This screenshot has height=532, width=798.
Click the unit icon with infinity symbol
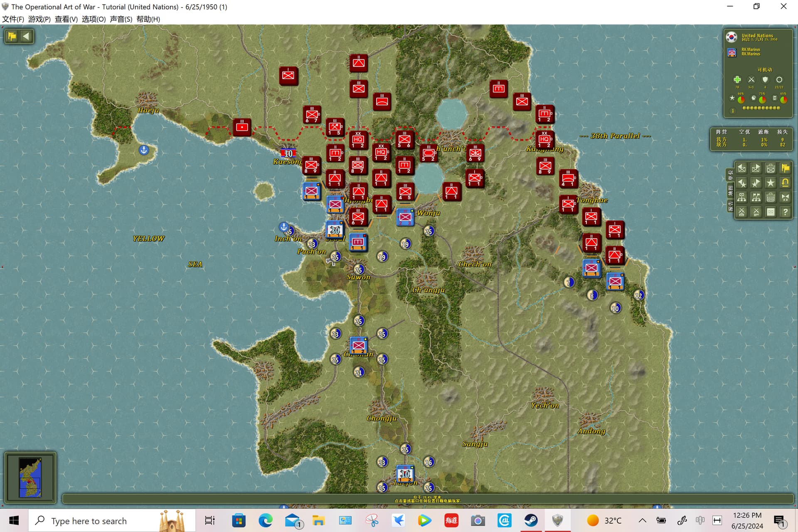(771, 197)
